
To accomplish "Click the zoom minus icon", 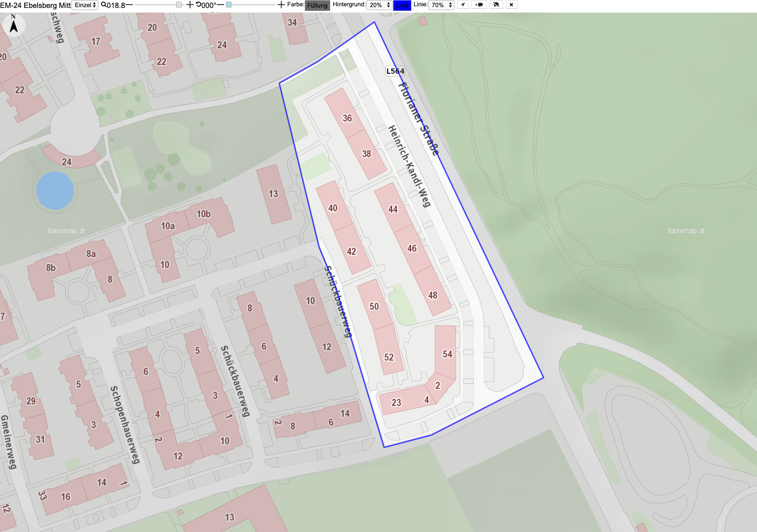I will tap(129, 5).
